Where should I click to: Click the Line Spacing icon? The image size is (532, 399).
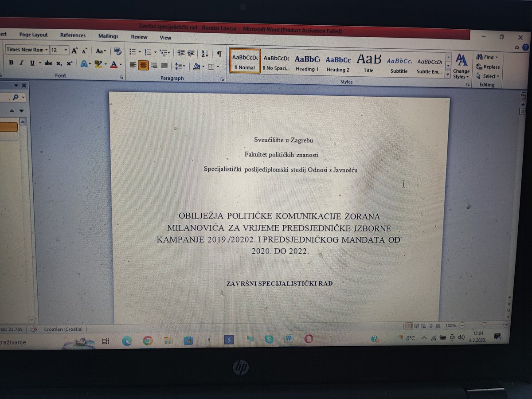[x=180, y=66]
